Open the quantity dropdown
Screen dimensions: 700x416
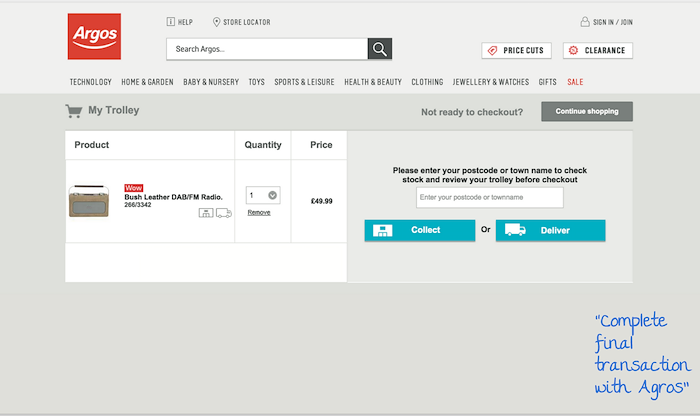point(263,195)
